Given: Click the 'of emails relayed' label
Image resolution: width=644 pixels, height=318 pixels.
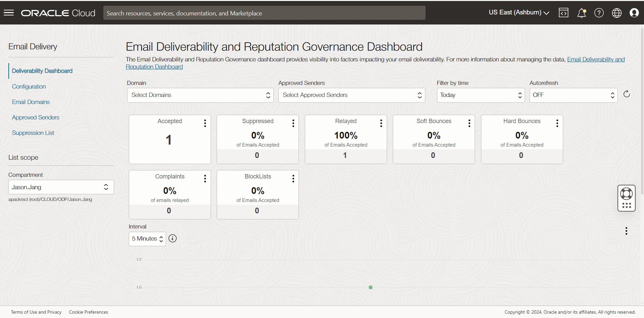Looking at the screenshot, I should tap(170, 200).
